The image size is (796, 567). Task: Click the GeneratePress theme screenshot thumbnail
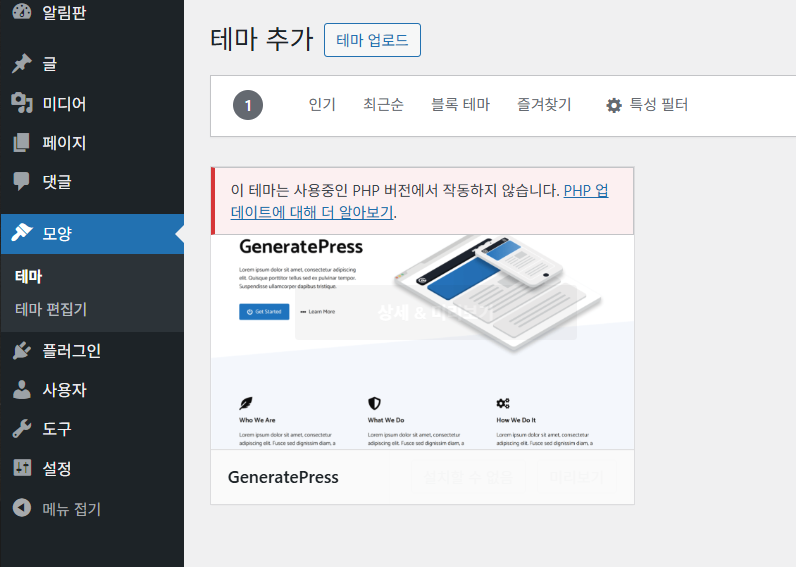[422, 342]
